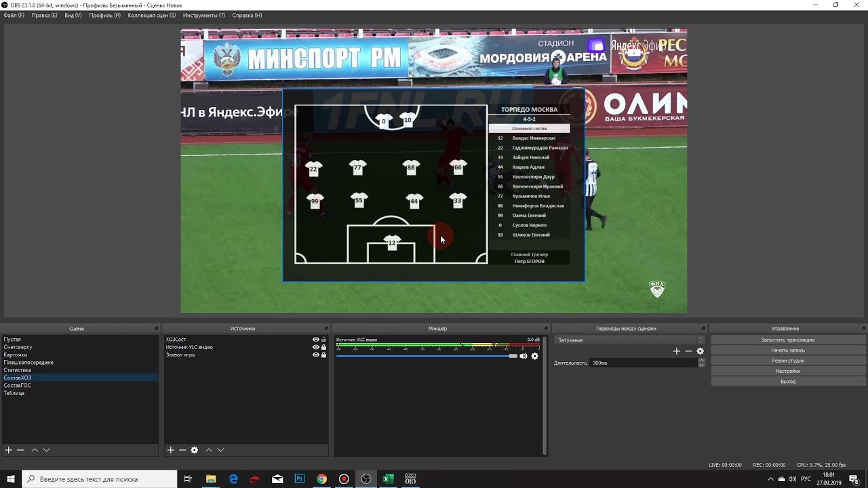This screenshot has width=868, height=488.
Task: Adjust the VLC source volume slider
Action: coord(427,356)
